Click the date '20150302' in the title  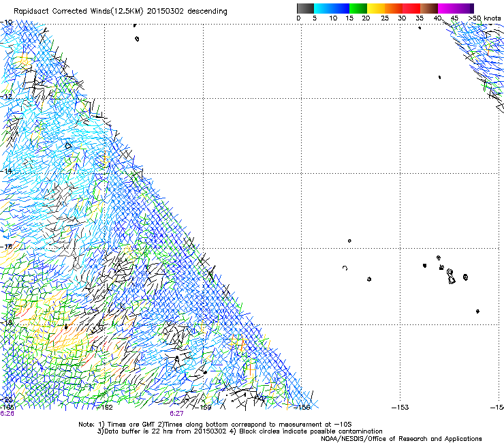point(166,12)
